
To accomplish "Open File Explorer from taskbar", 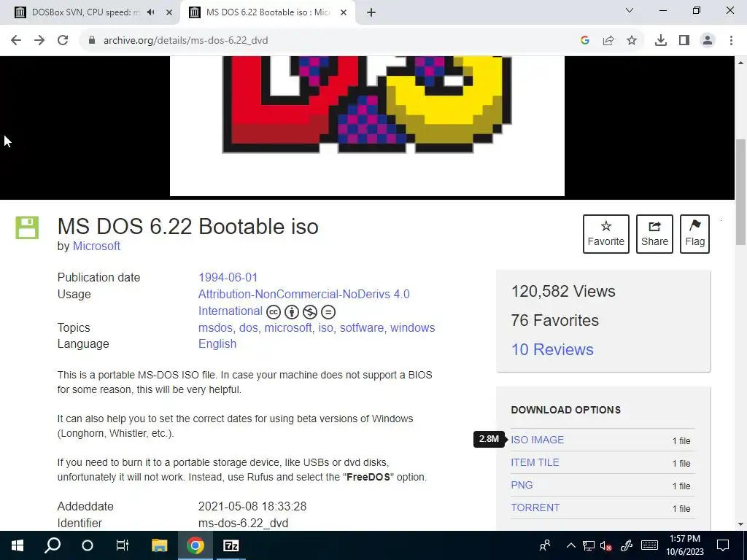I will point(160,545).
